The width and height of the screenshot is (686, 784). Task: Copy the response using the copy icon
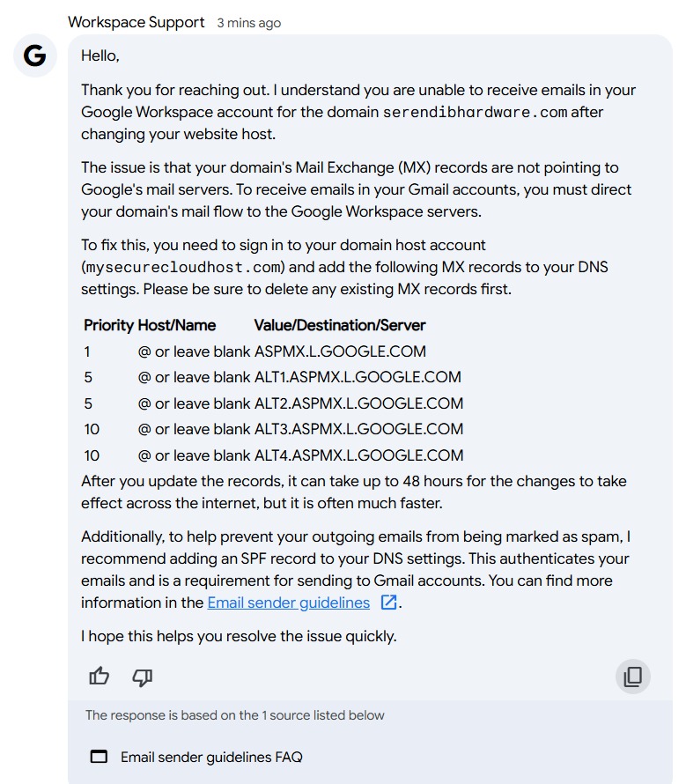tap(633, 677)
